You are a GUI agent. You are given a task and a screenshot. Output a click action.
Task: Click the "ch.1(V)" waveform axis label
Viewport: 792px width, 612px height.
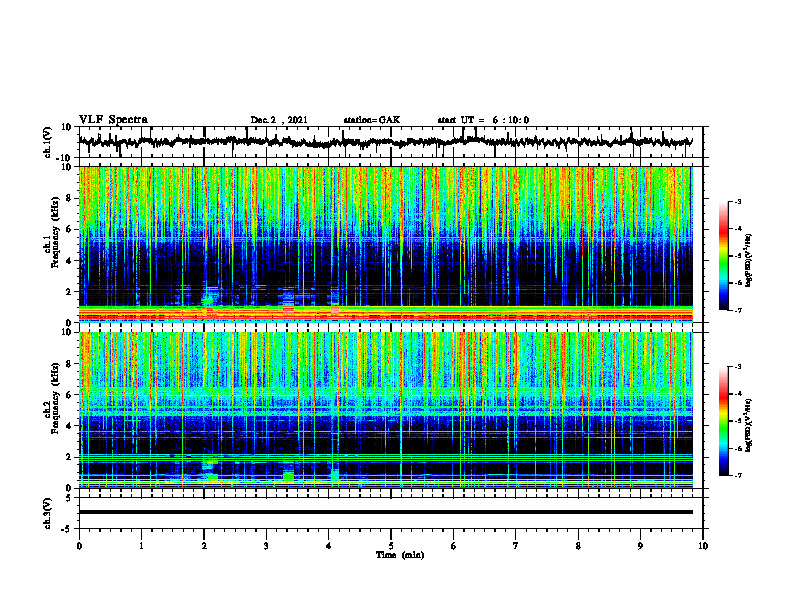(x=48, y=142)
